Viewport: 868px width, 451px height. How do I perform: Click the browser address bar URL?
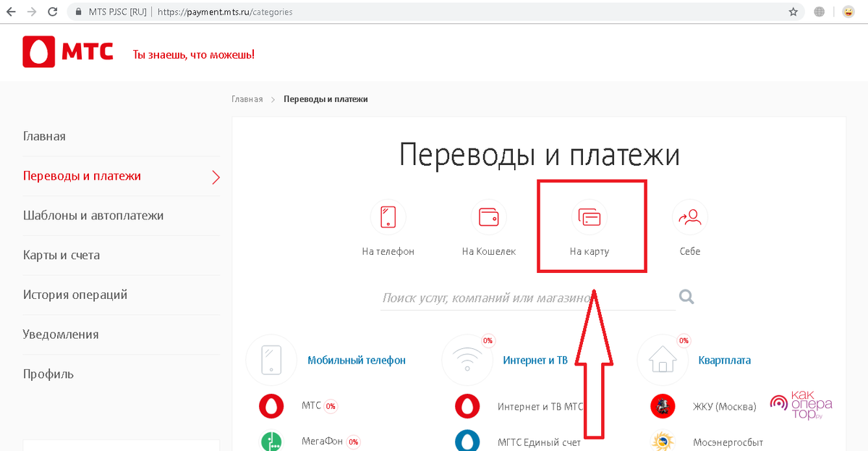click(225, 12)
